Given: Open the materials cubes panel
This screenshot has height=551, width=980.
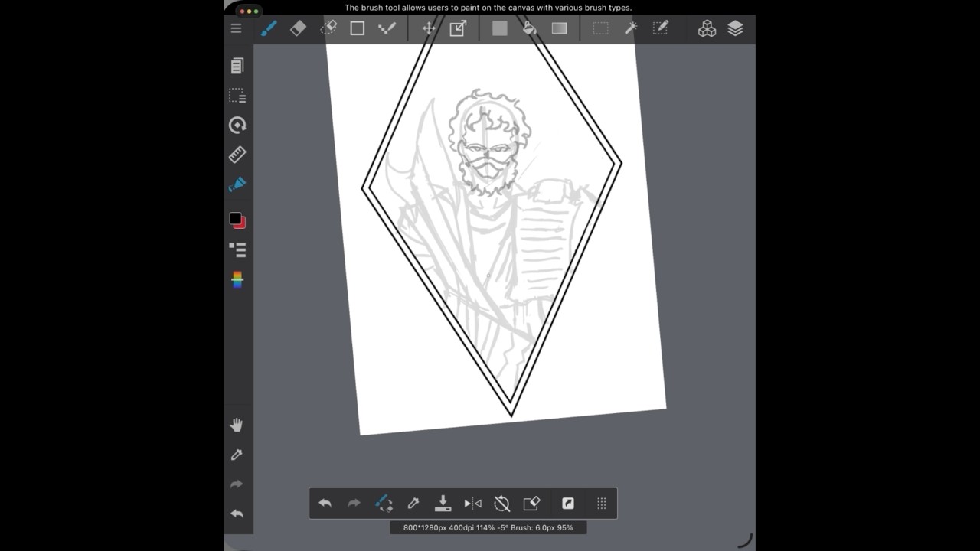Looking at the screenshot, I should (707, 28).
